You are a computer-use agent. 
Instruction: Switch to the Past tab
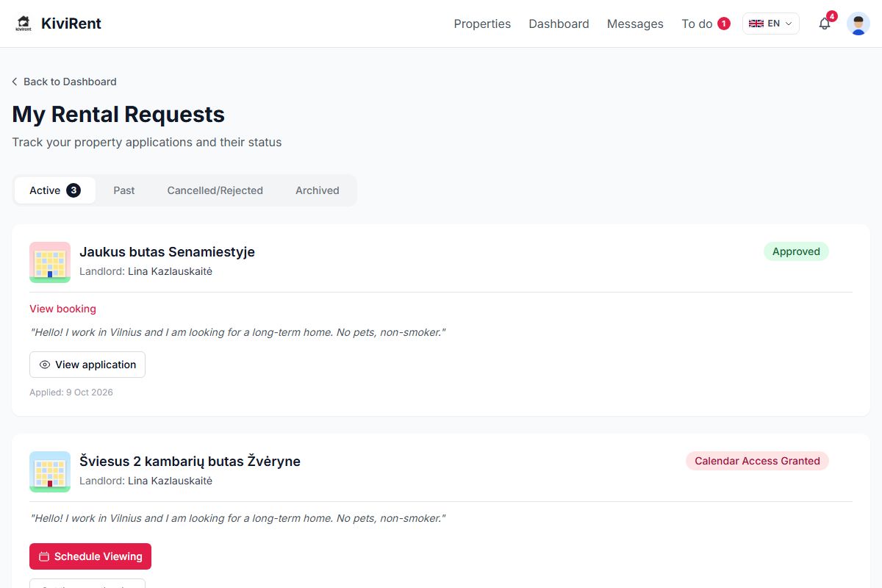pyautogui.click(x=124, y=190)
